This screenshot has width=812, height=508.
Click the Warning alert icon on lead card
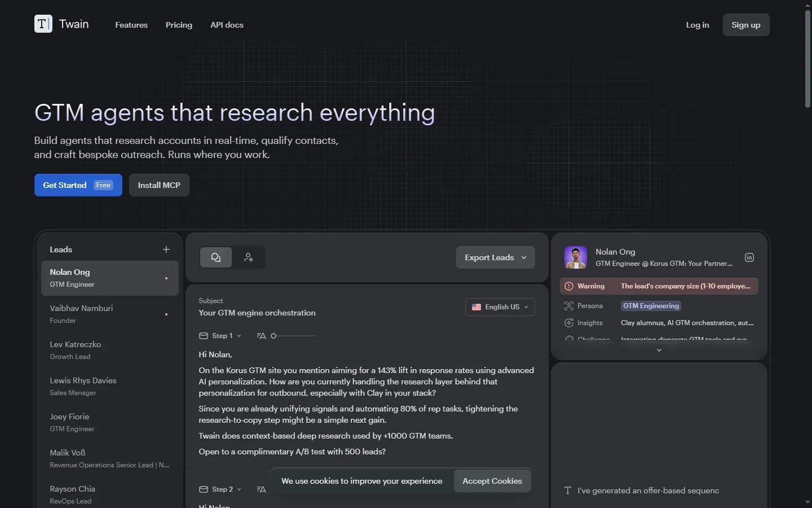[568, 286]
